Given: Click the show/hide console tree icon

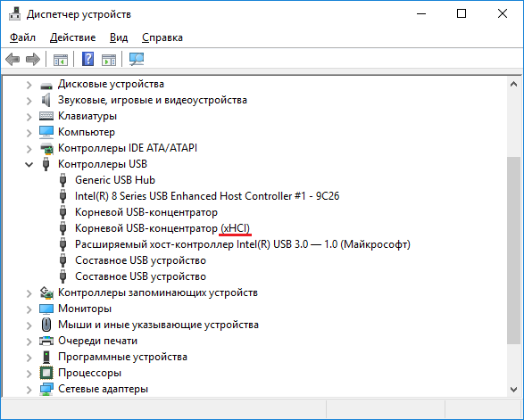Looking at the screenshot, I should (x=61, y=60).
